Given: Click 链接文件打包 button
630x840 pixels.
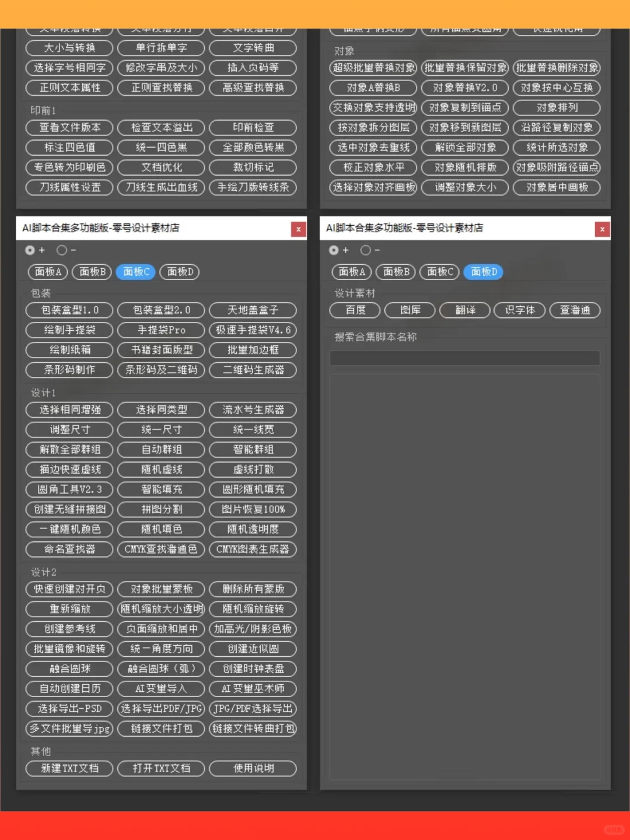Looking at the screenshot, I should click(161, 729).
